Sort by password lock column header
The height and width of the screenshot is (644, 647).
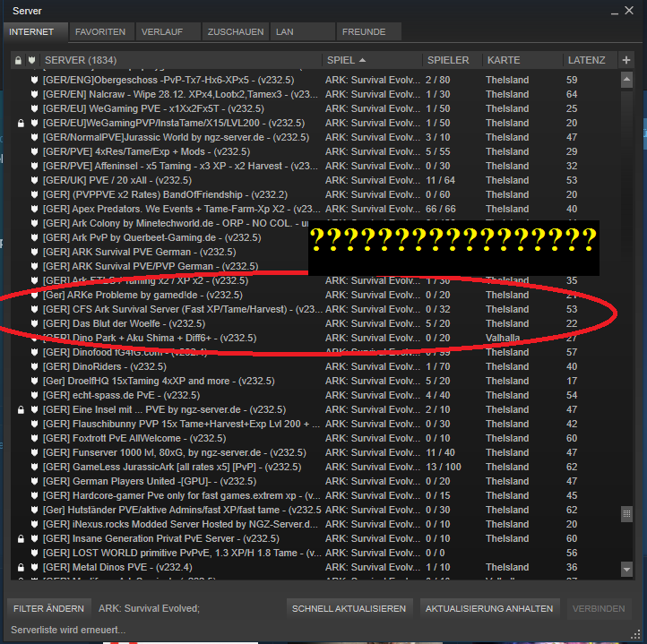pos(18,60)
